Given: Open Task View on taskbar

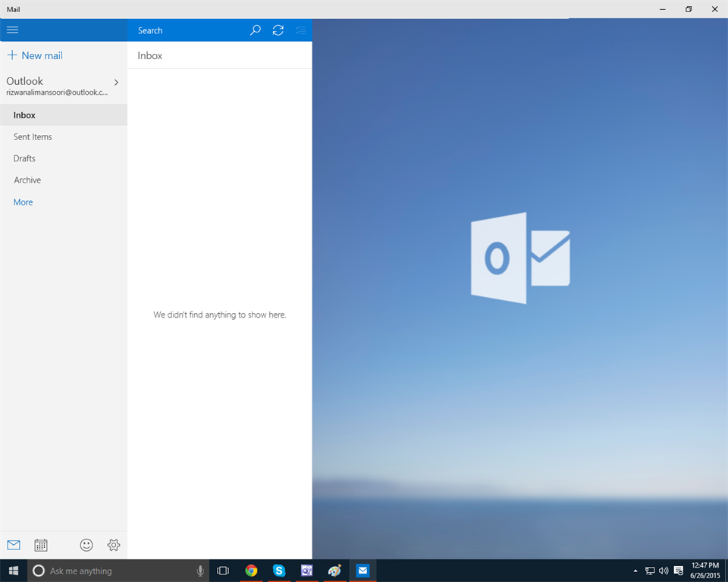Looking at the screenshot, I should (x=223, y=571).
